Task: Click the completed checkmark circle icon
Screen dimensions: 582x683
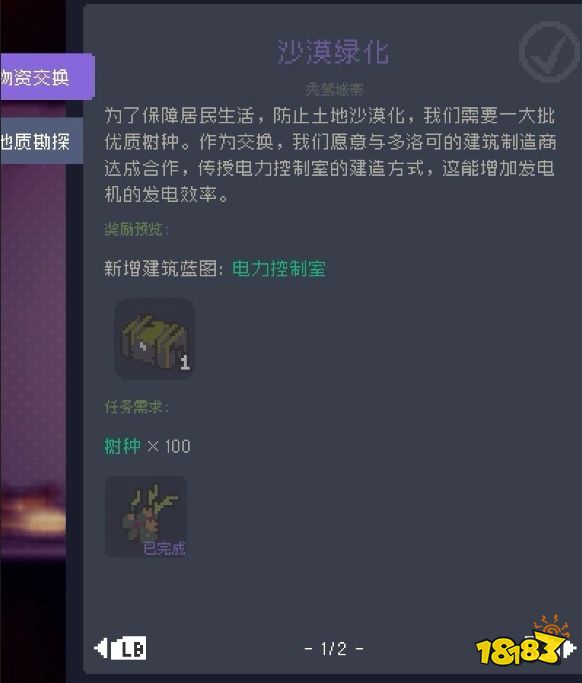Action: [x=549, y=52]
